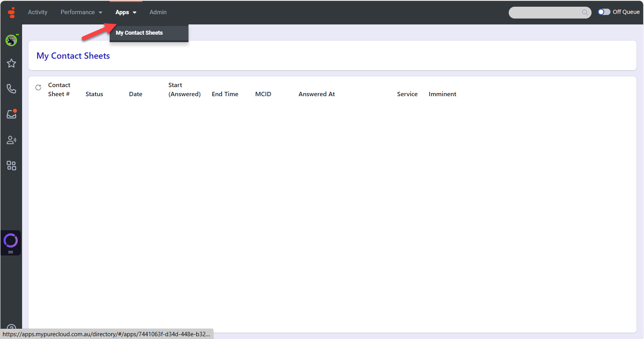Click the Status column header
Viewport: 644px width, 339px height.
point(94,94)
